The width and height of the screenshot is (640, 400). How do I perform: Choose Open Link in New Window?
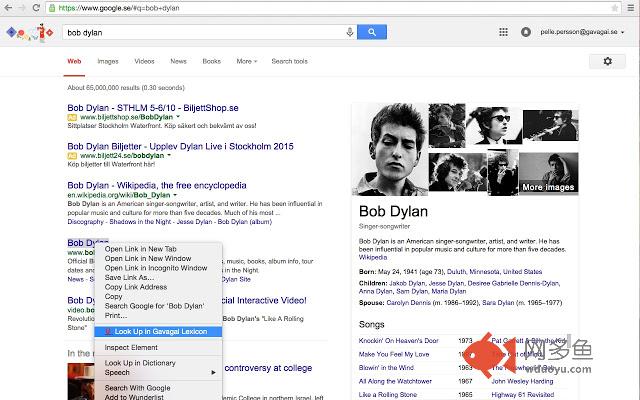click(158, 258)
